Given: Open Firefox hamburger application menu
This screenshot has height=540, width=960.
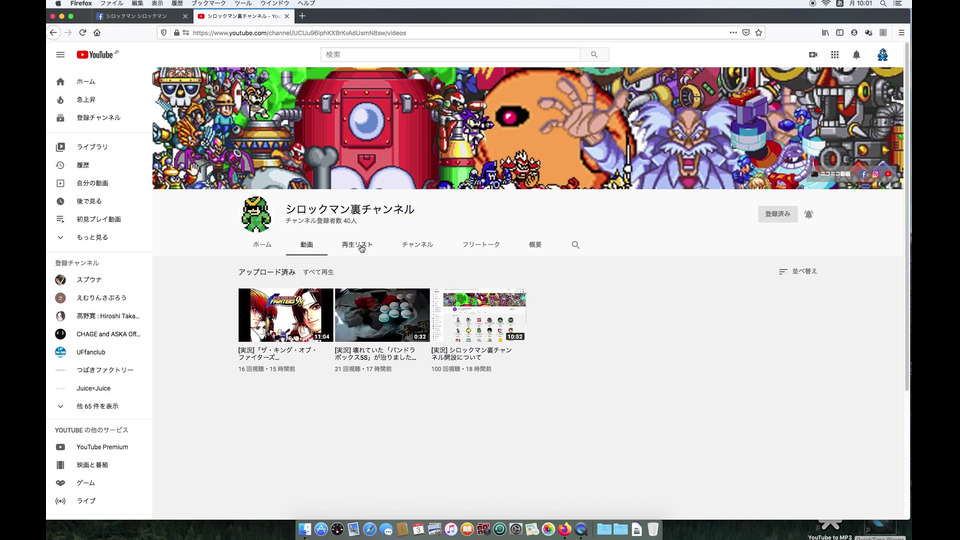Looking at the screenshot, I should point(901,32).
